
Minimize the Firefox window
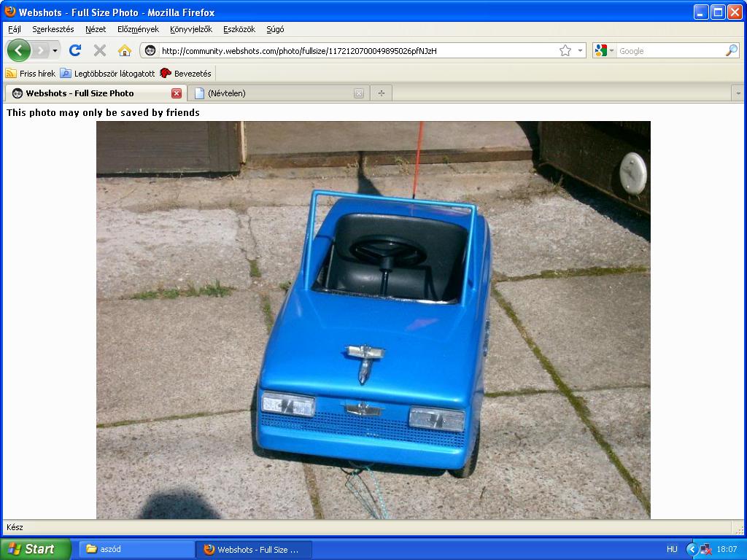[700, 12]
